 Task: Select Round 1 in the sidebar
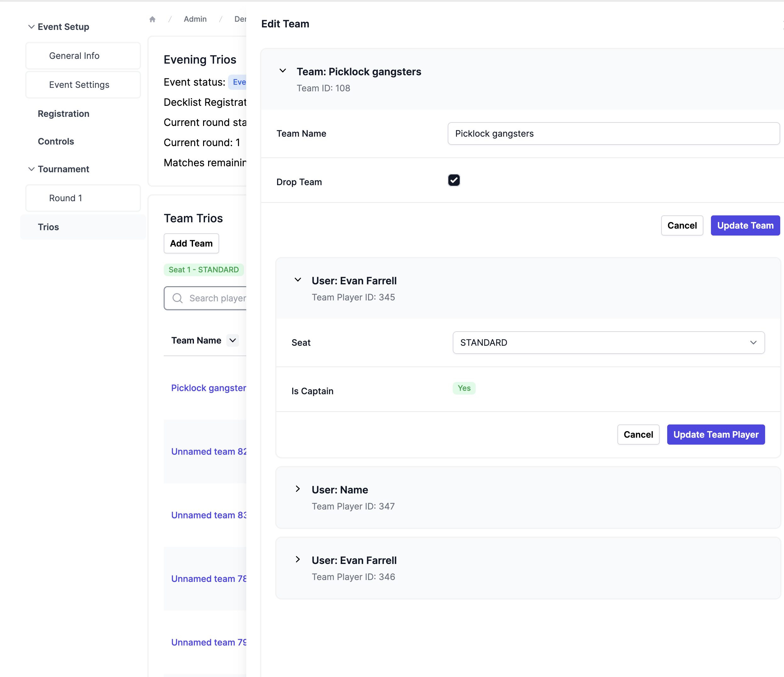[65, 198]
